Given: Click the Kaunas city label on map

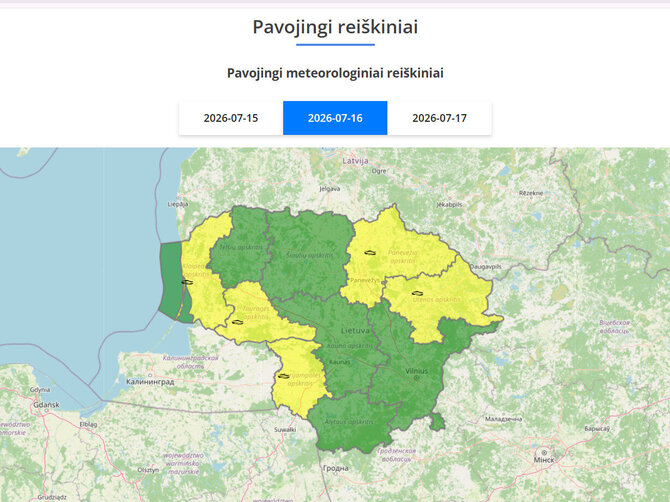Looking at the screenshot, I should [340, 361].
